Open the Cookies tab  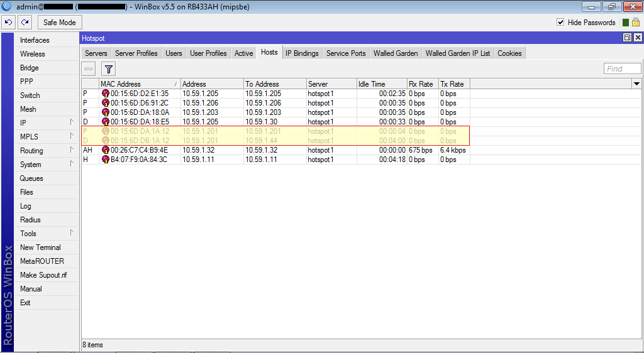coord(509,53)
